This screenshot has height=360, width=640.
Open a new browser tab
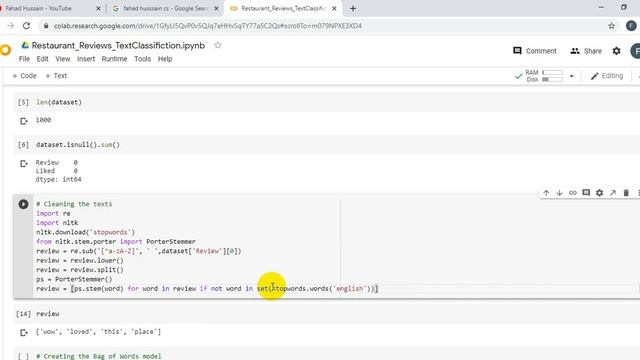coord(353,8)
